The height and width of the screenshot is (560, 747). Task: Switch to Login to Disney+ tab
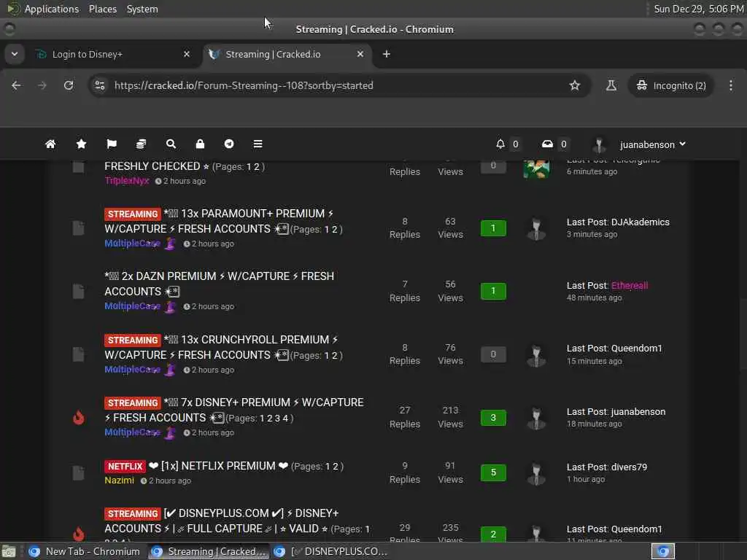click(x=113, y=54)
